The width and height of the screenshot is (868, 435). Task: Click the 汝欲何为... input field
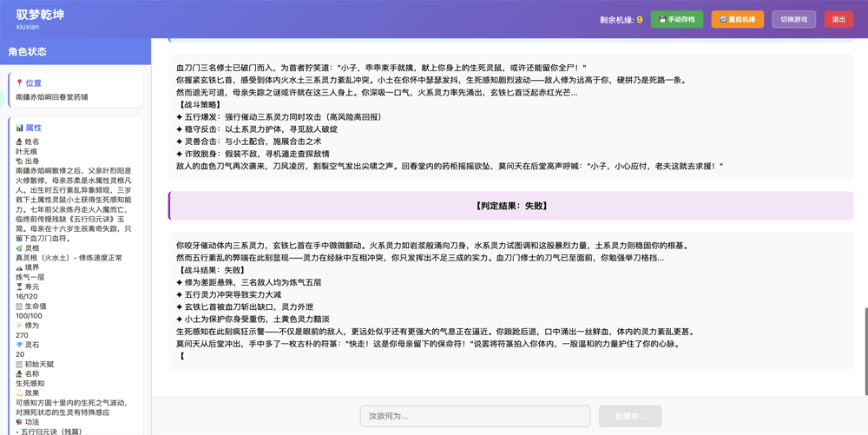tap(475, 416)
